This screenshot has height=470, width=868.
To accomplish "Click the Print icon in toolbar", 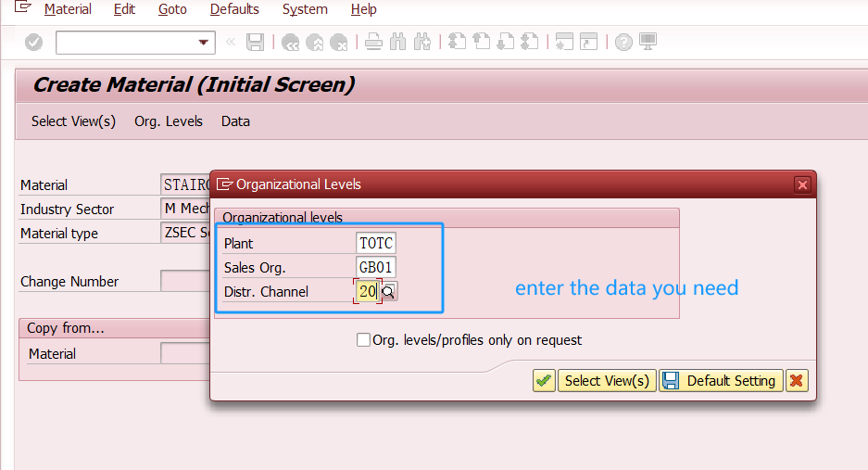I will coord(373,42).
